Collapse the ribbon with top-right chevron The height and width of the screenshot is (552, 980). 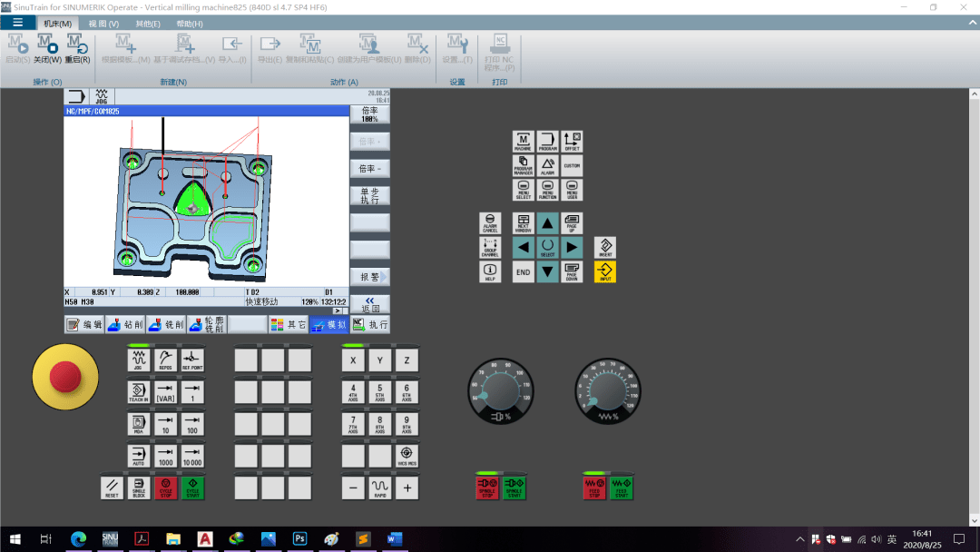(973, 23)
